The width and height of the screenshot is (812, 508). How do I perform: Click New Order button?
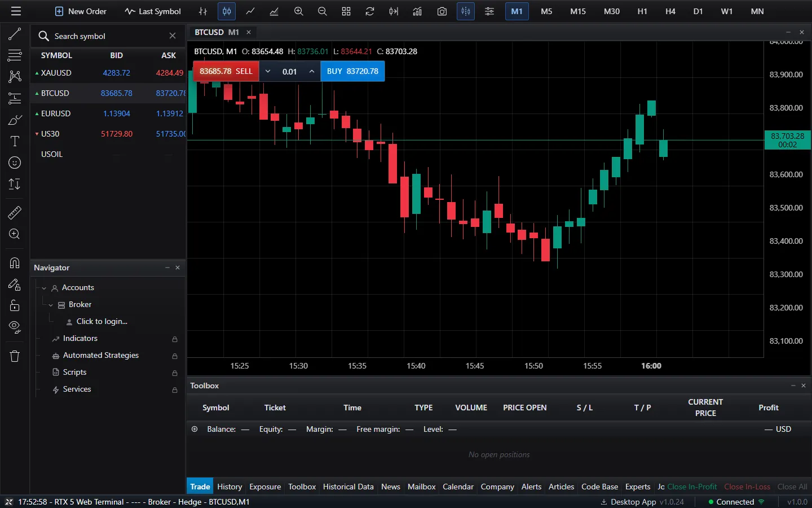(81, 11)
